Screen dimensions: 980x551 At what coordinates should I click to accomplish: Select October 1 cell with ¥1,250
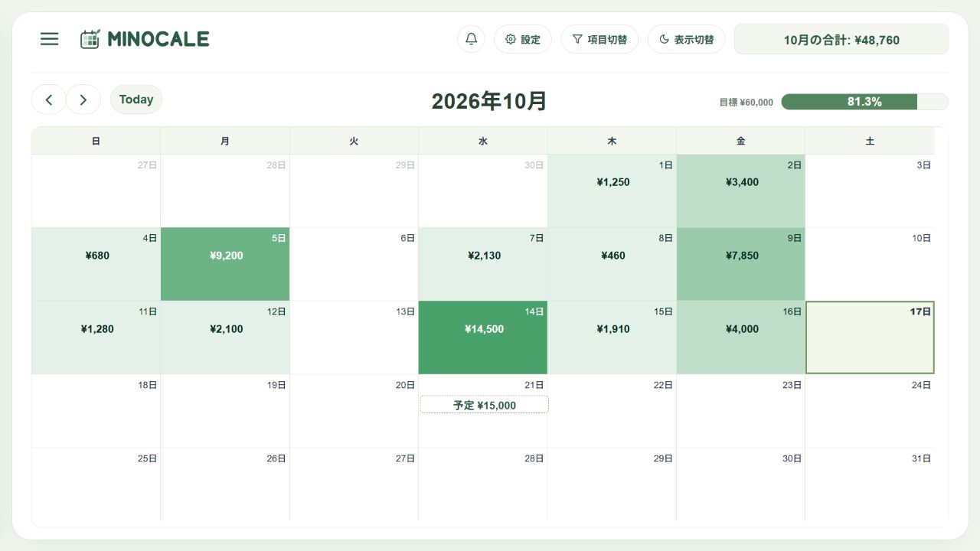point(612,191)
